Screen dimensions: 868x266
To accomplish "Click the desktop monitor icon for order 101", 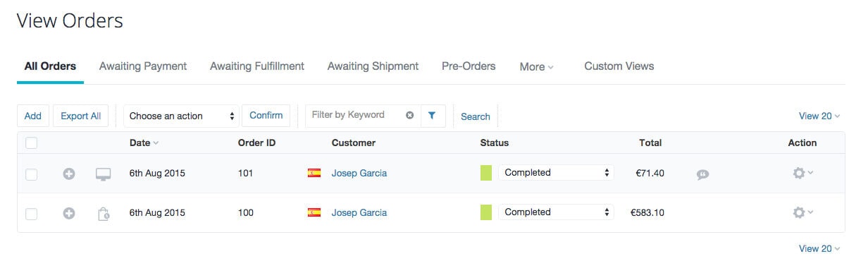I will tap(104, 174).
